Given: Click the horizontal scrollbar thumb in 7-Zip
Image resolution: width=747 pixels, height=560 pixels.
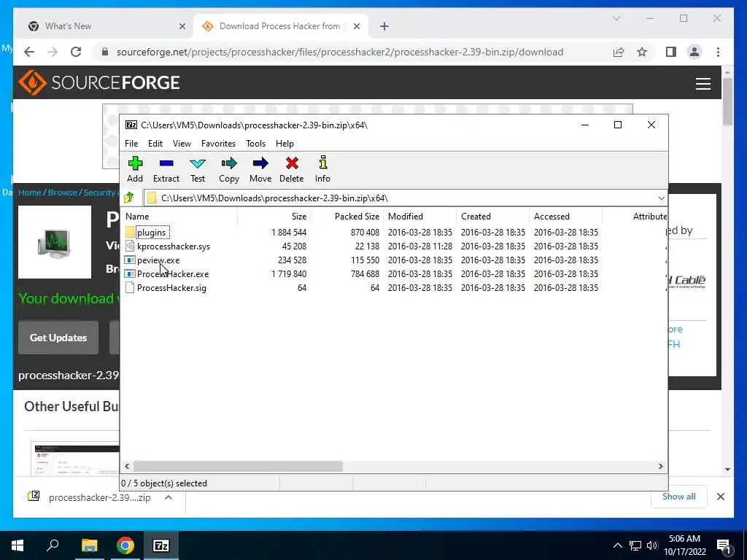Looking at the screenshot, I should click(x=238, y=466).
